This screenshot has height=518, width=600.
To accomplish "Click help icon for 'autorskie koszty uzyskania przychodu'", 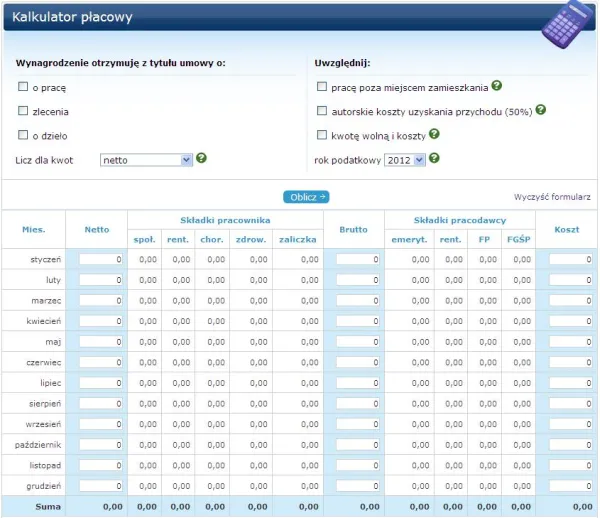I will click(541, 110).
